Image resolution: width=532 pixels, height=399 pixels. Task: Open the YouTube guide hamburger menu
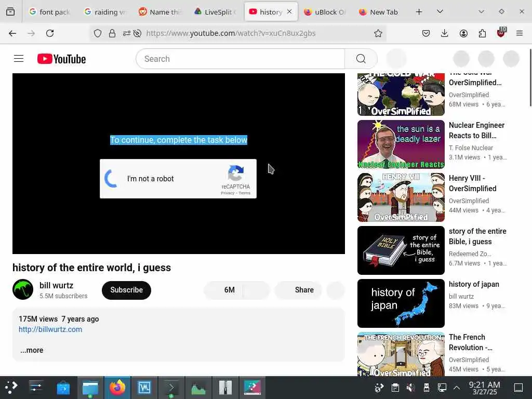pyautogui.click(x=19, y=59)
